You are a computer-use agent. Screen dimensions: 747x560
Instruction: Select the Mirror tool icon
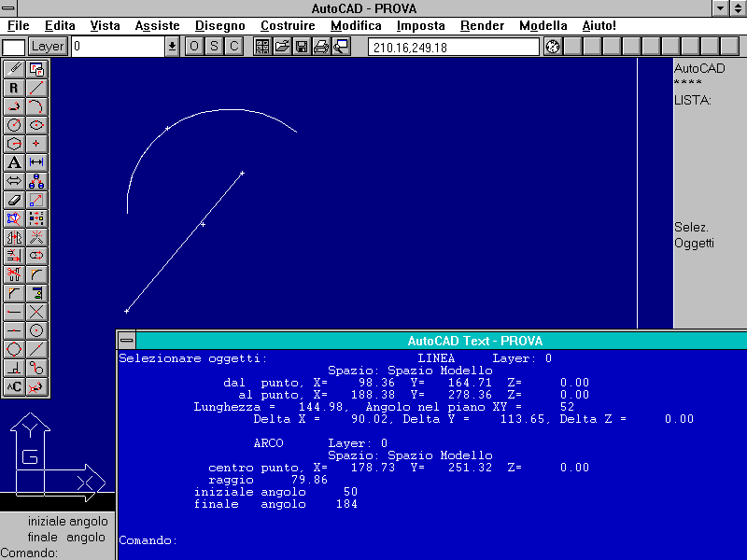tap(14, 237)
